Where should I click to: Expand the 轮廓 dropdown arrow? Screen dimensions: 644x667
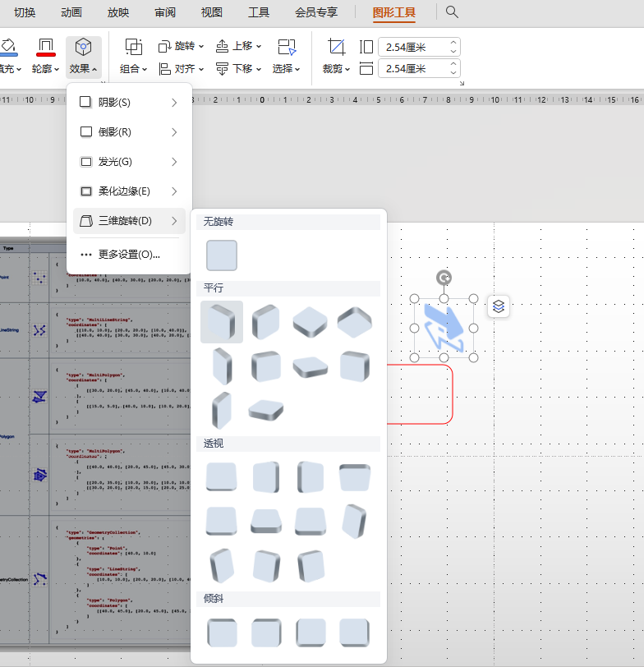57,69
